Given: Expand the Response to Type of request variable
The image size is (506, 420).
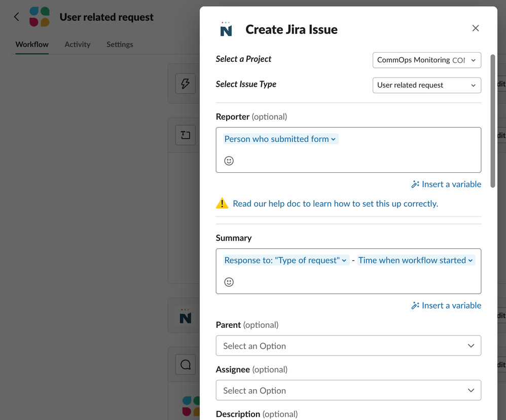Looking at the screenshot, I should [285, 260].
